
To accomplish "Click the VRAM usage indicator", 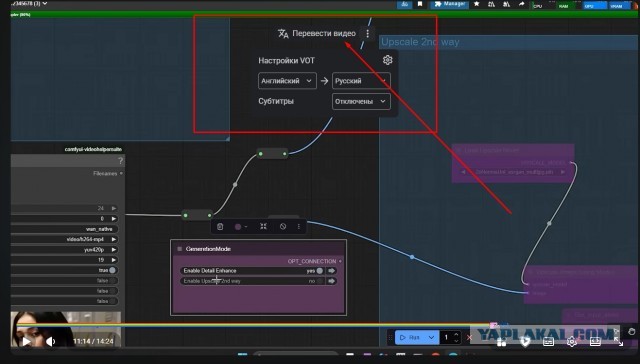I will pyautogui.click(x=621, y=5).
